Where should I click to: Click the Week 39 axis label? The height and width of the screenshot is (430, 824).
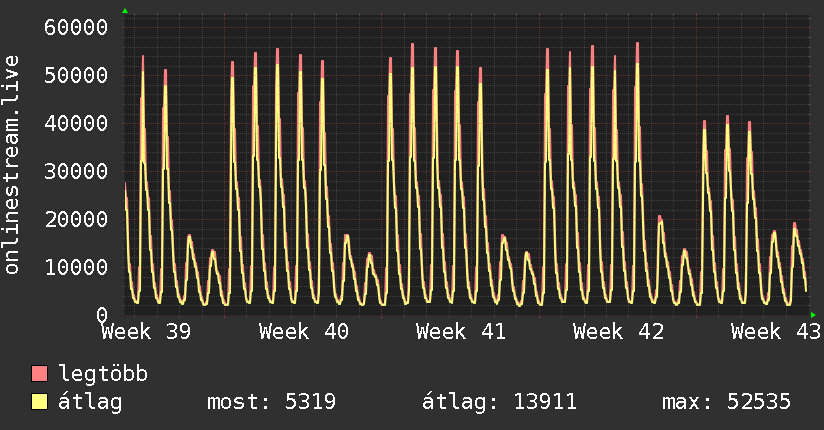pos(146,332)
